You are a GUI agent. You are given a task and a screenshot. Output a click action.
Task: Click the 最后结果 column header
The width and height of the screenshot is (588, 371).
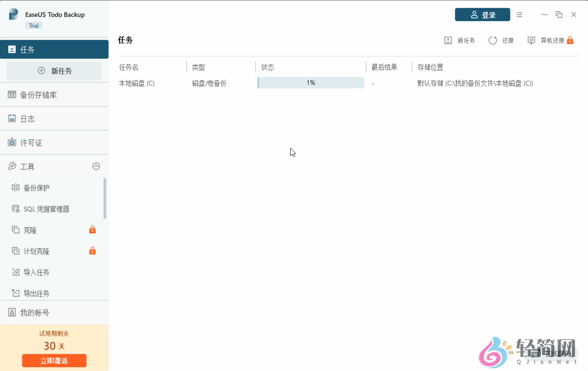(x=384, y=67)
